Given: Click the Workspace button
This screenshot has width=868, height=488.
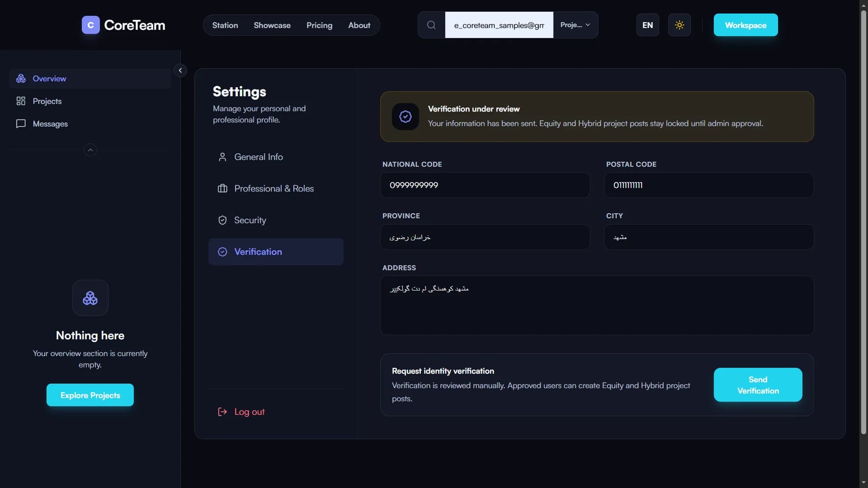Looking at the screenshot, I should click(745, 25).
